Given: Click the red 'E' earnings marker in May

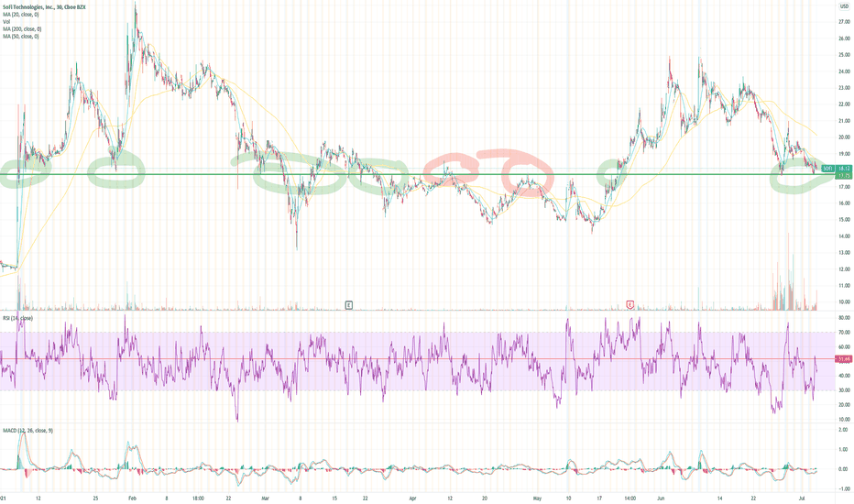Looking at the screenshot, I should pyautogui.click(x=630, y=304).
